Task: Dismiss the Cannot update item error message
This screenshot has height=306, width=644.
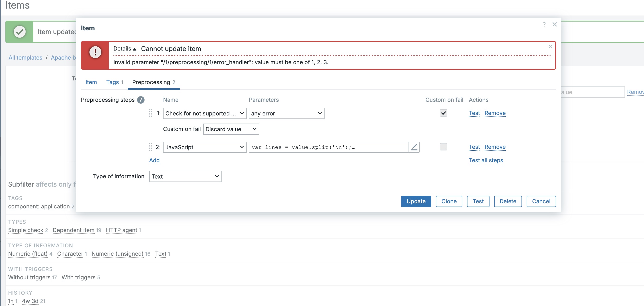Action: pyautogui.click(x=550, y=46)
